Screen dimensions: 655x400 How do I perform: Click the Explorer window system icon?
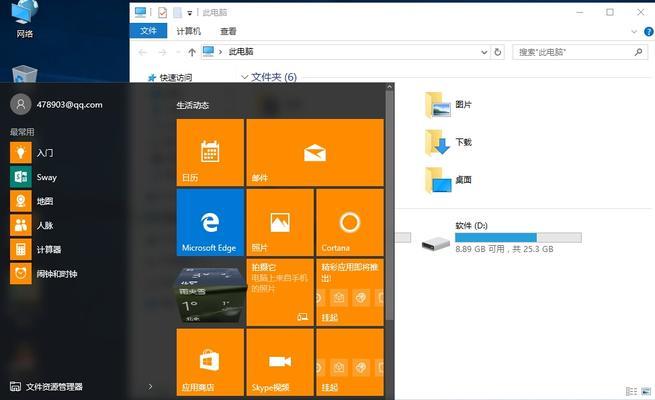point(140,13)
